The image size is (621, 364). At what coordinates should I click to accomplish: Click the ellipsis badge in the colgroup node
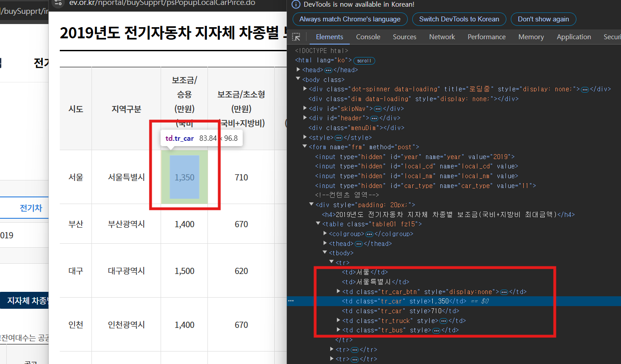coord(369,234)
